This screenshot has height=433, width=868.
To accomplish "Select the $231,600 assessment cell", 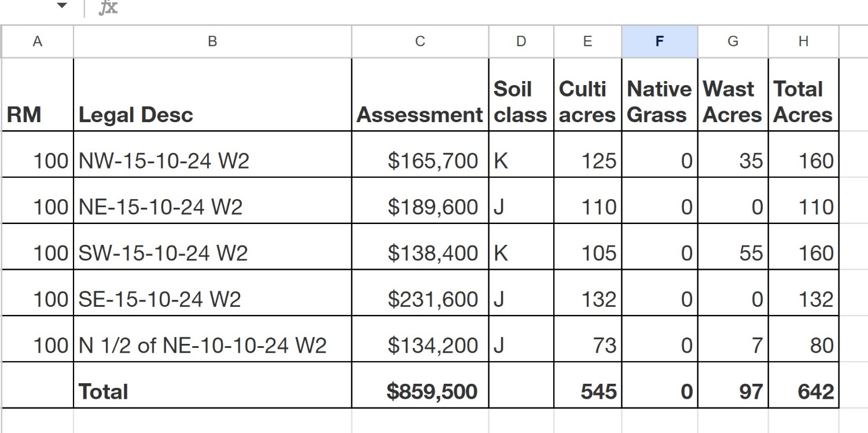I will click(x=420, y=299).
